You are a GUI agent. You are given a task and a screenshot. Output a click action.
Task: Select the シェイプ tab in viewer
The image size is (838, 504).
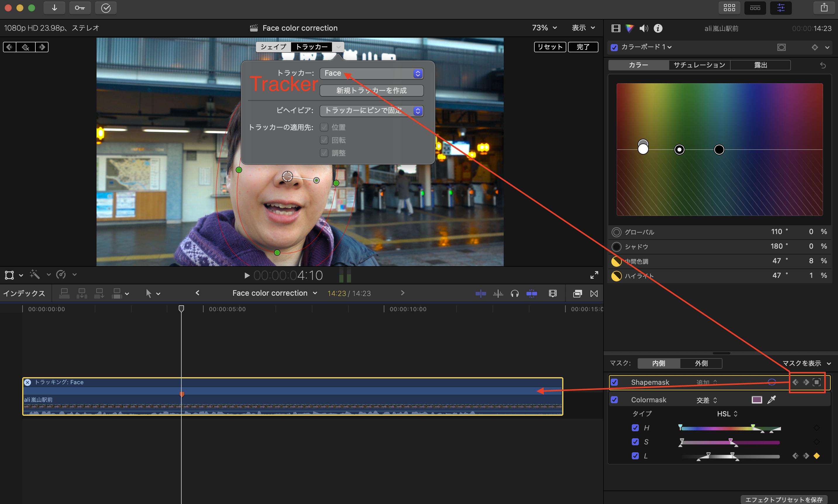coord(273,47)
